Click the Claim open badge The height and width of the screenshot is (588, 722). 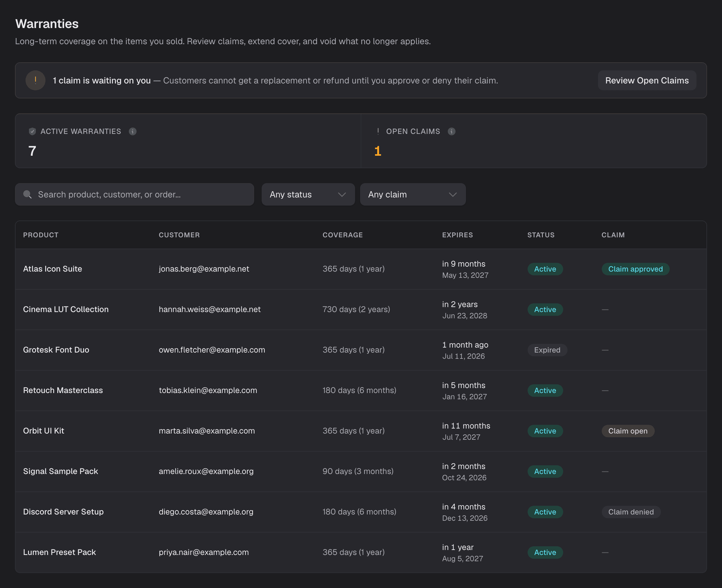[628, 431]
